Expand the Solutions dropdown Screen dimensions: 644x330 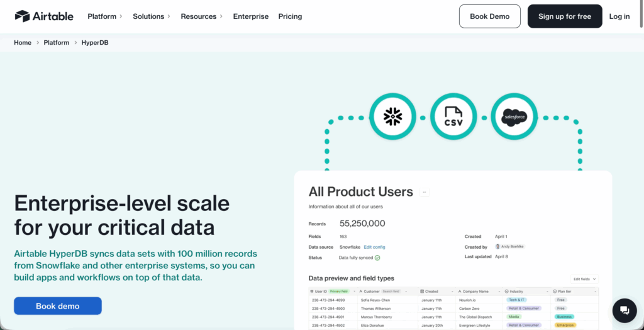(152, 16)
